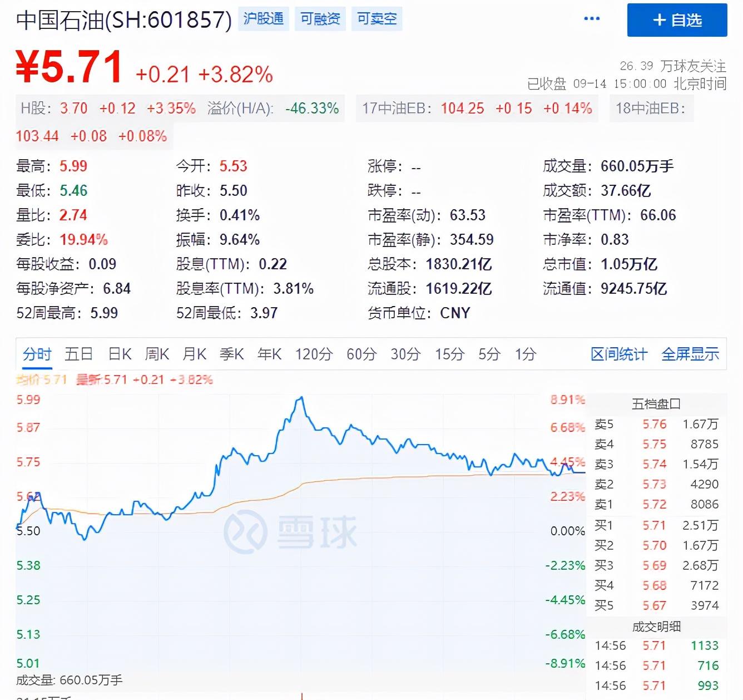Click the current price ¥5.71
Screen dimensions: 743x700
click(x=70, y=67)
